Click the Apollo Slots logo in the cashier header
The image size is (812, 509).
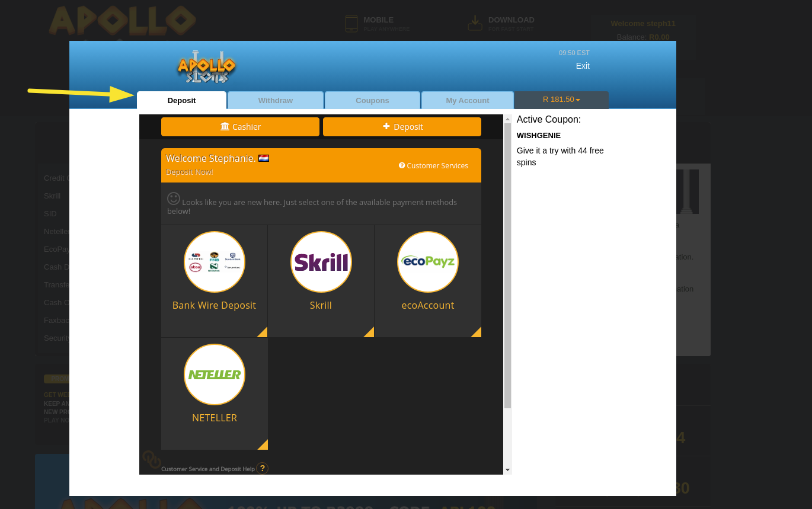(x=207, y=67)
